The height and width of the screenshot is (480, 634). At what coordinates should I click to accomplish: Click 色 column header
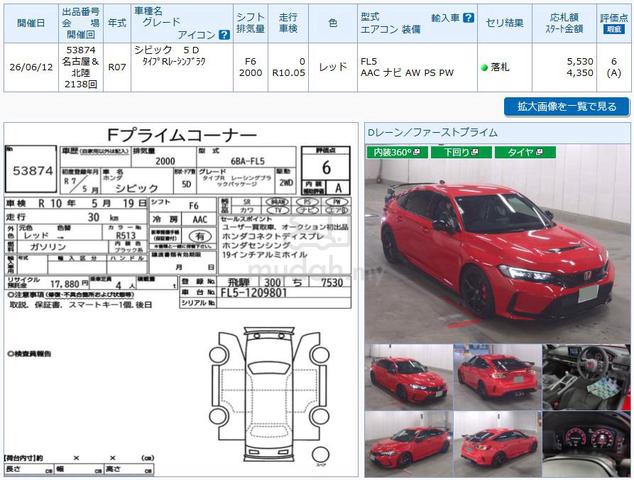click(x=333, y=23)
